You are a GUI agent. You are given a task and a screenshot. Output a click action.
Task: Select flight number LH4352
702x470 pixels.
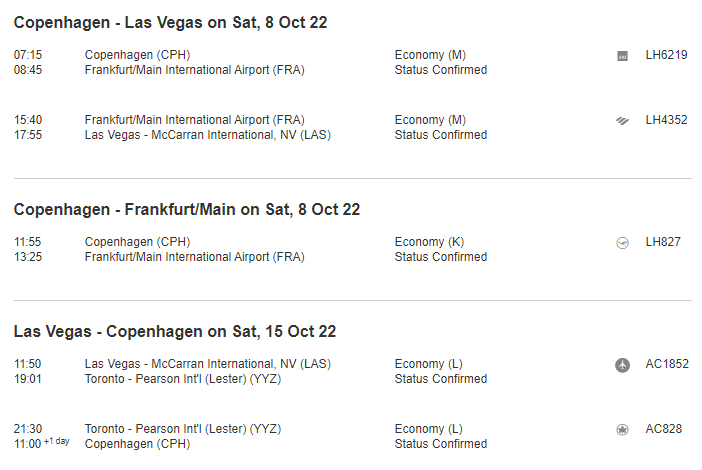(666, 120)
